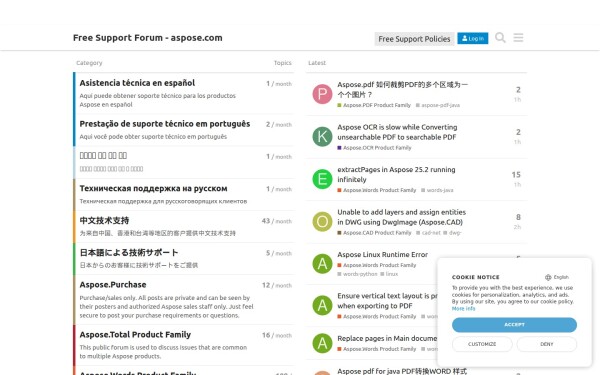Open 中文技术支持 category
The image size is (600, 375).
[104, 221]
